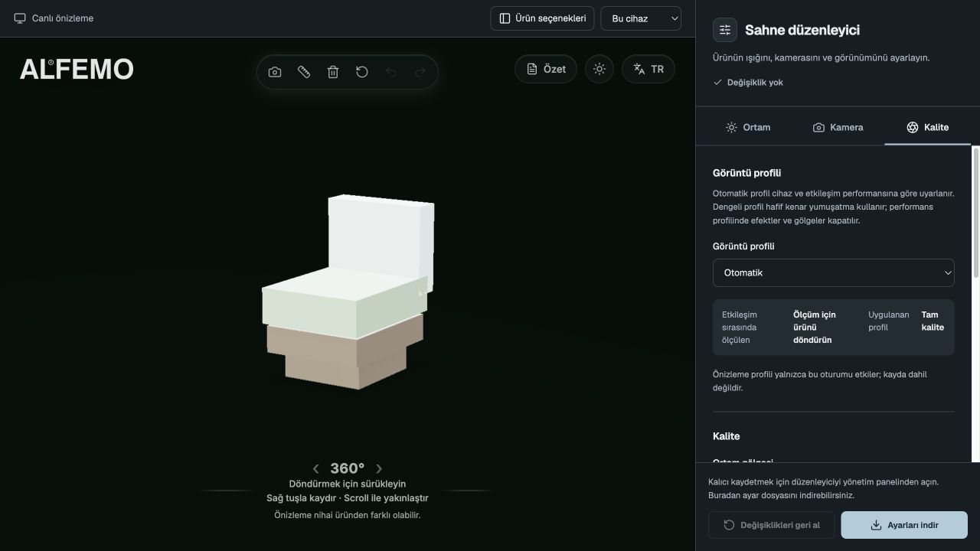Click the Ayarları indir download button

904,525
